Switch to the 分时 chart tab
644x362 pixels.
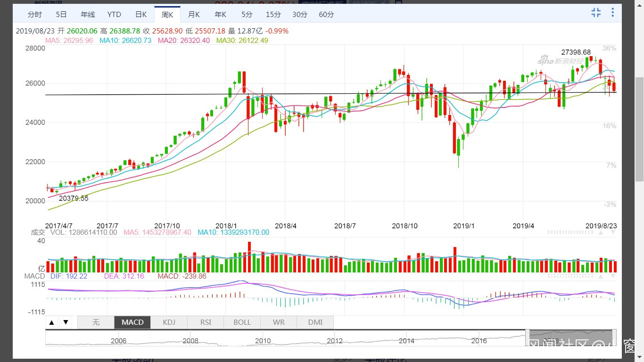34,15
